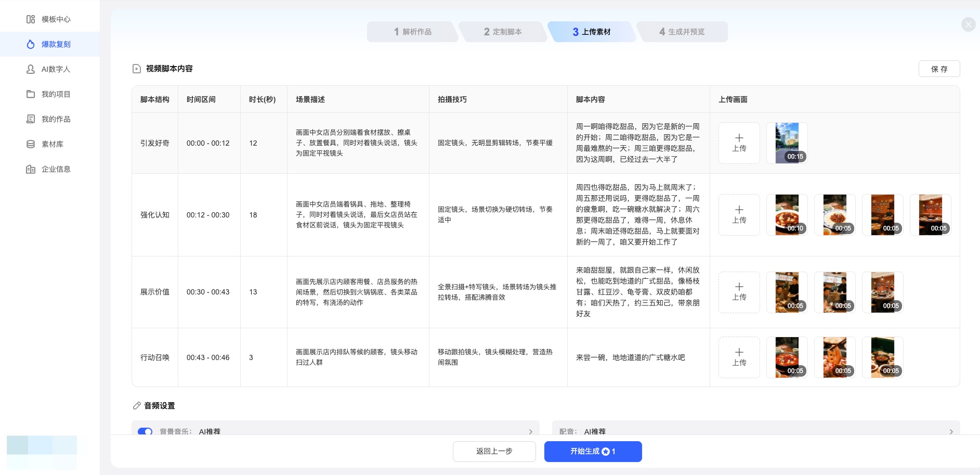This screenshot has height=475, width=980.
Task: Select the 00:15 city video thumbnail
Action: [x=787, y=143]
